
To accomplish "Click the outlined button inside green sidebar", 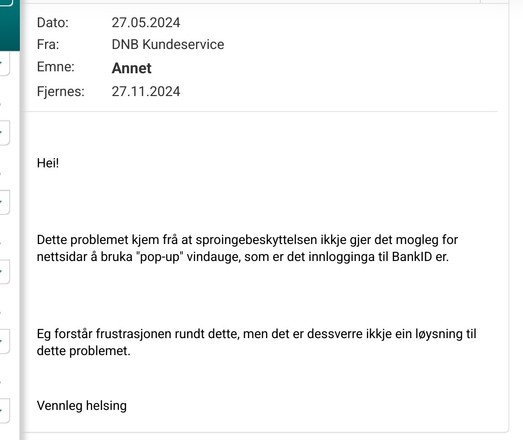I will [6, 3].
